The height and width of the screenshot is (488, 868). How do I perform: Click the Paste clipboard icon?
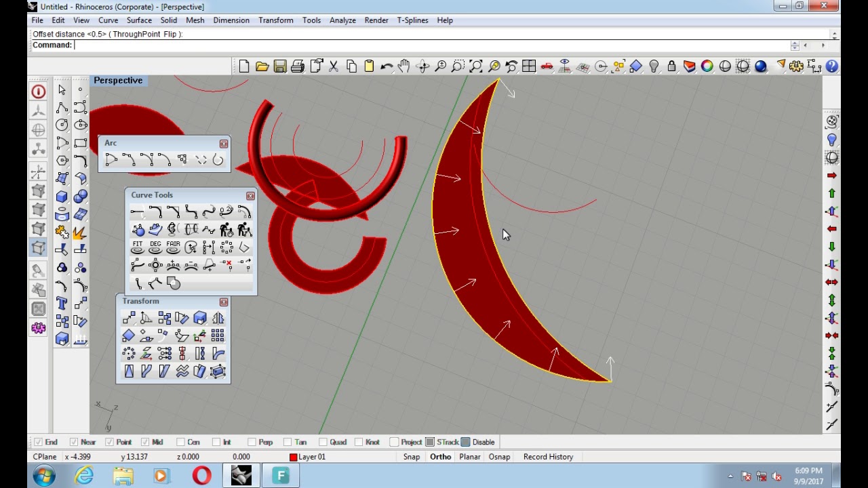coord(369,66)
